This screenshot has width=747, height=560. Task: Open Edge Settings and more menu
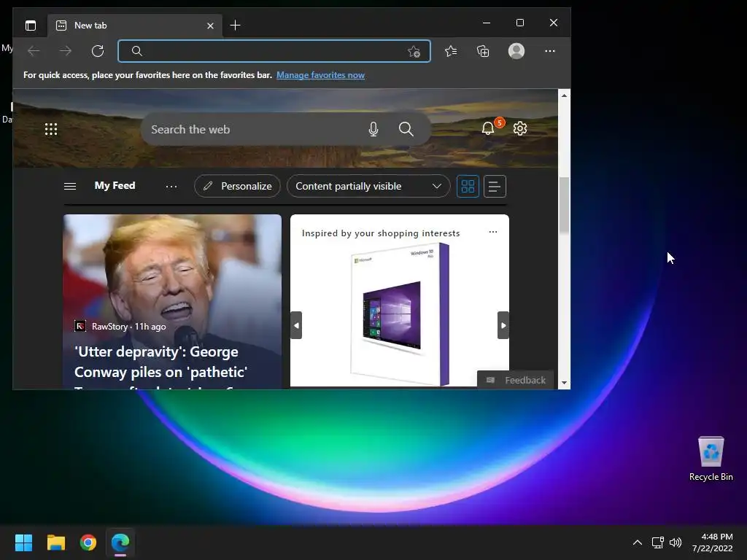tap(550, 51)
